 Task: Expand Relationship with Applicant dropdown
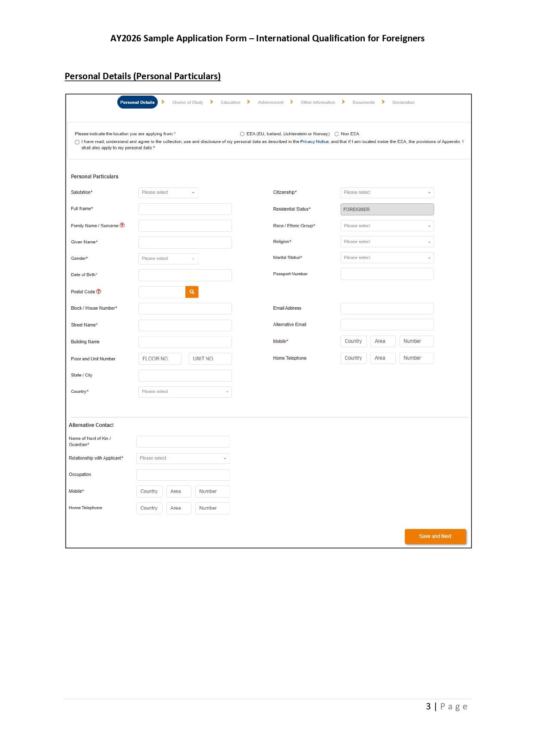coord(183,458)
